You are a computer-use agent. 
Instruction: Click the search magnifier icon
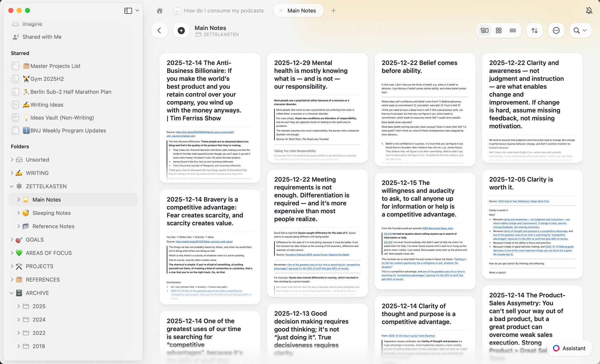577,31
